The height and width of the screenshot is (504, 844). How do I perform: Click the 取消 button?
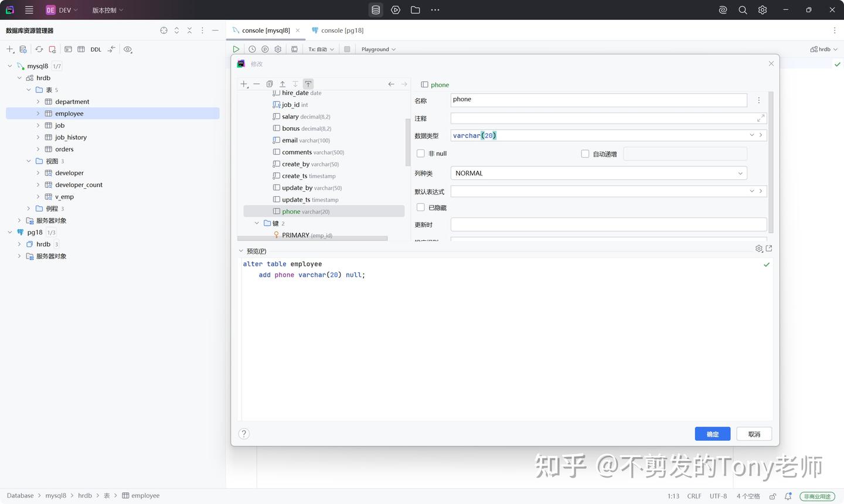(754, 434)
